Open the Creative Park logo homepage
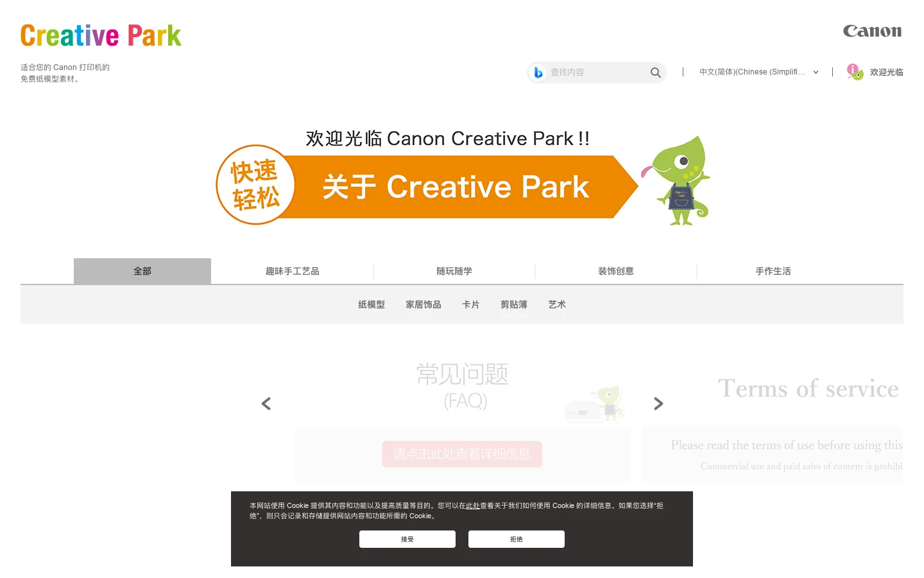 click(101, 36)
